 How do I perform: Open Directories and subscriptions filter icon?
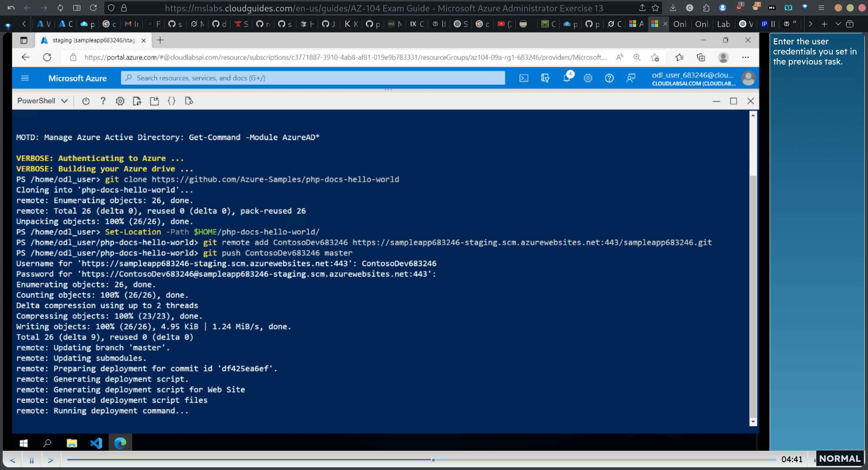(545, 78)
